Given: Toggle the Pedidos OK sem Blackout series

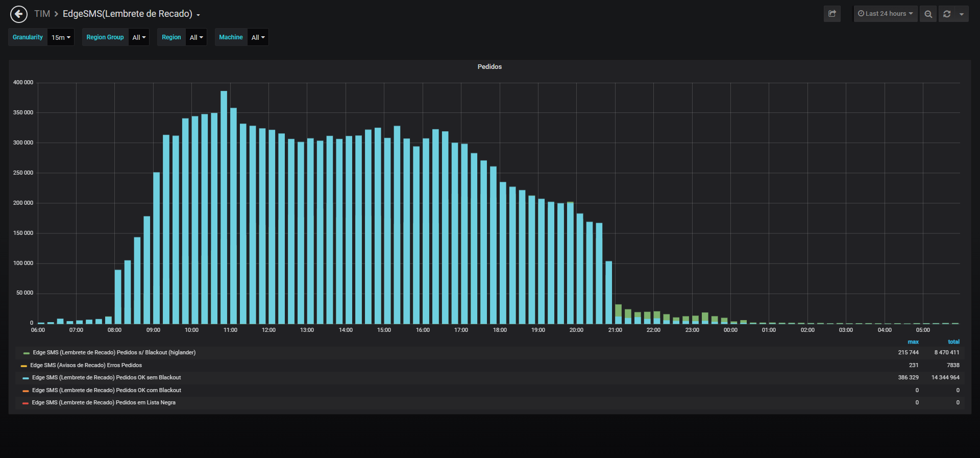Looking at the screenshot, I should pyautogui.click(x=107, y=378).
